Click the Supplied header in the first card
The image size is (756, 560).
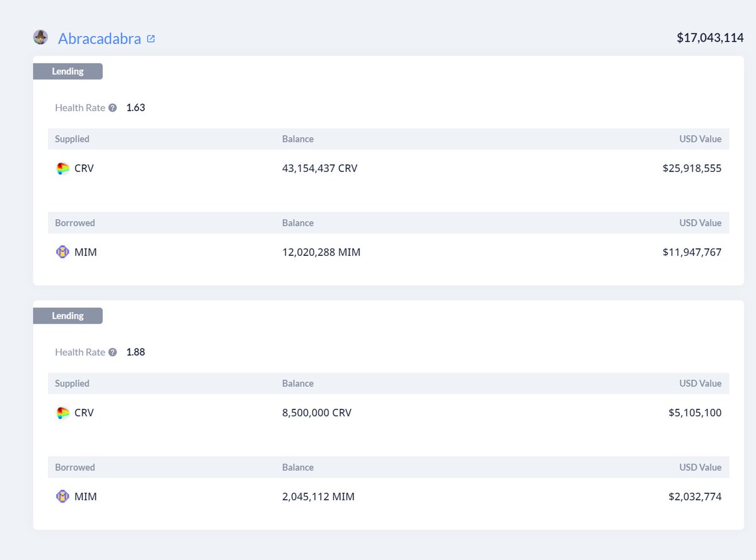[x=72, y=139]
